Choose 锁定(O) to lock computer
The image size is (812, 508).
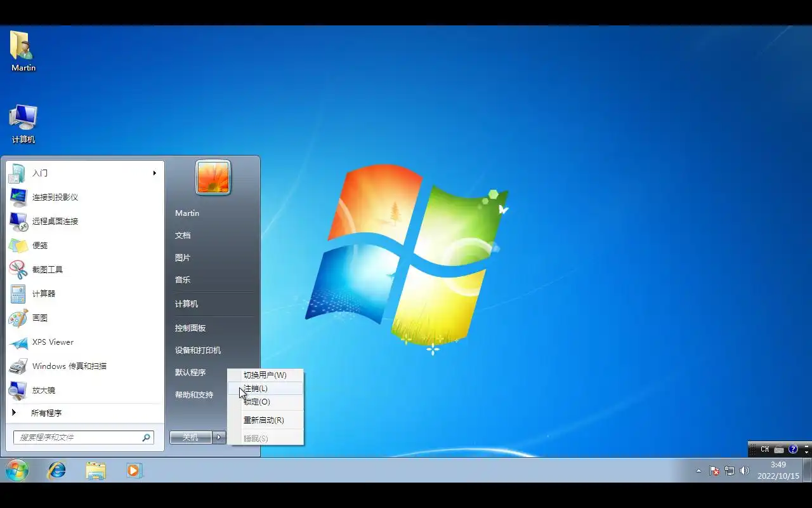[265, 402]
